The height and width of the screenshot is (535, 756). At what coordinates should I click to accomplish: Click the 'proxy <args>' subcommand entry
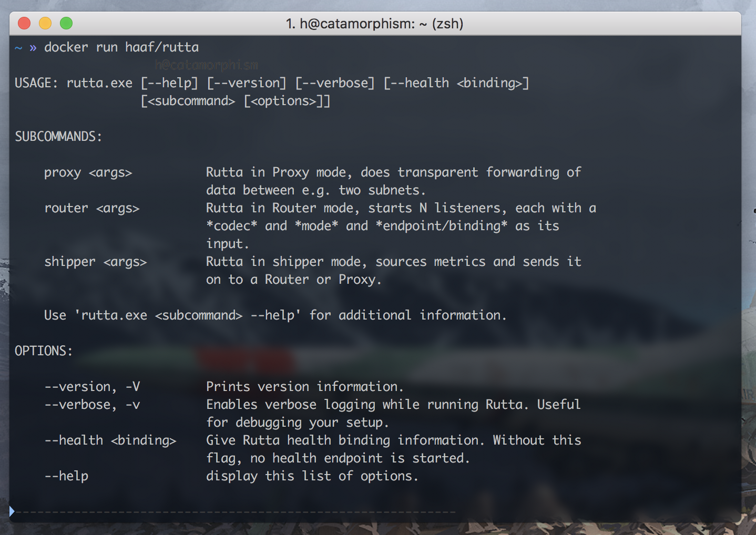(x=88, y=172)
